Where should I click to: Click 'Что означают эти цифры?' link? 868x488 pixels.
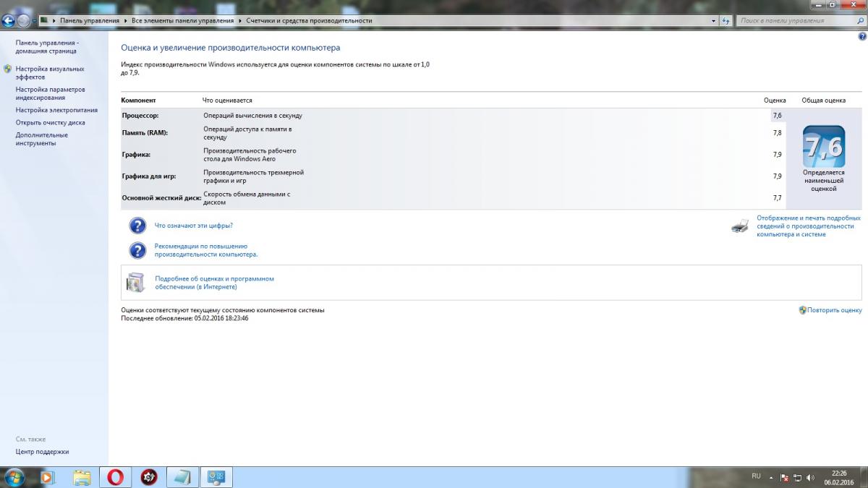[194, 226]
